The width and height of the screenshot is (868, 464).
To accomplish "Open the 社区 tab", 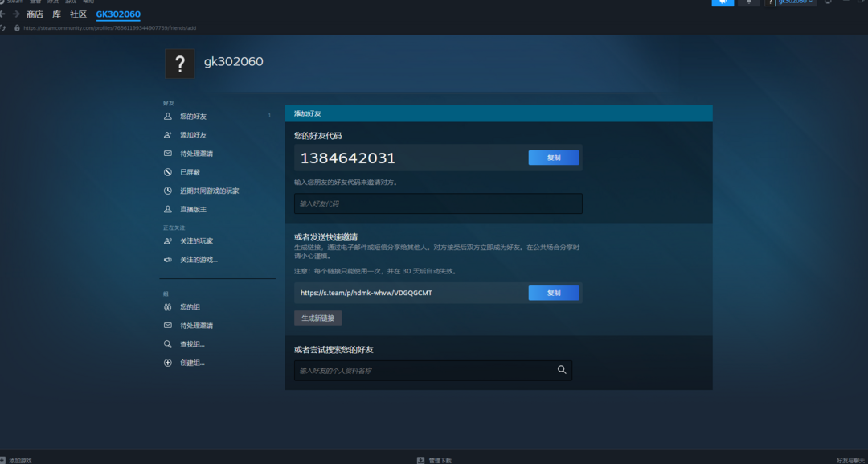I will click(79, 14).
